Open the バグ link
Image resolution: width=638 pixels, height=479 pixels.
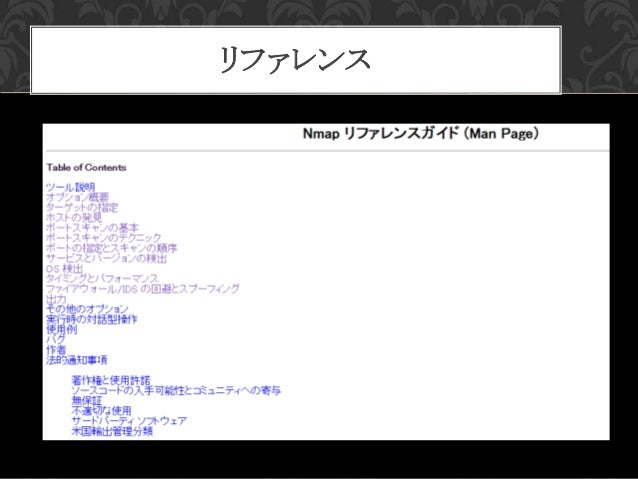[56, 339]
